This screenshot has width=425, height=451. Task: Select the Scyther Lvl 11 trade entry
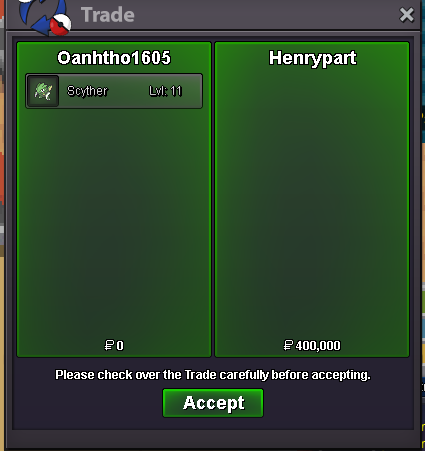(x=114, y=91)
